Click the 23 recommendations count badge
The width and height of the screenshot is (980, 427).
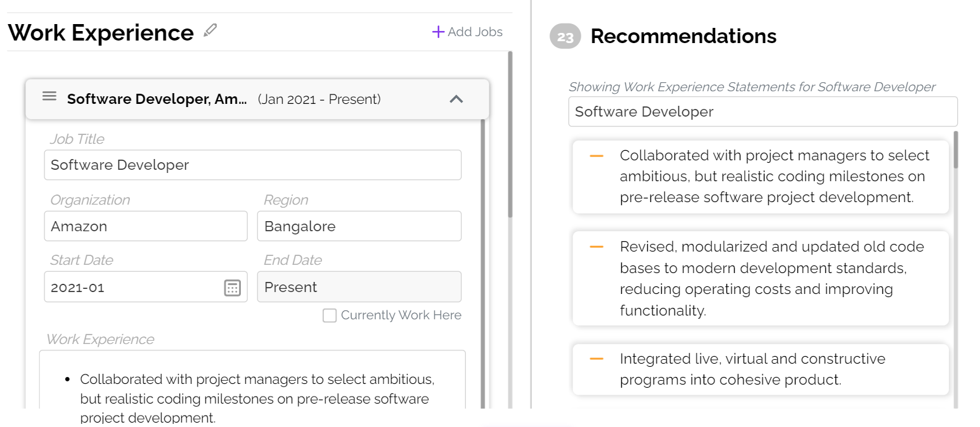tap(565, 37)
